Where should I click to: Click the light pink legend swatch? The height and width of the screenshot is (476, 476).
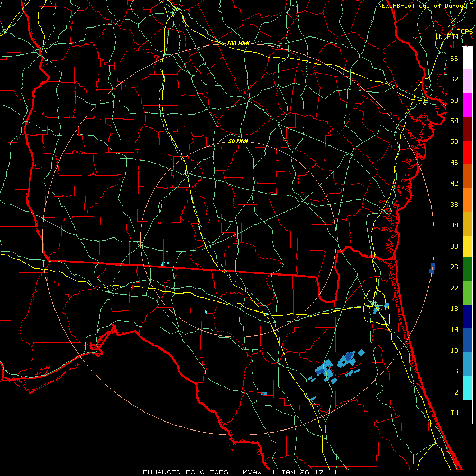pos(467,81)
